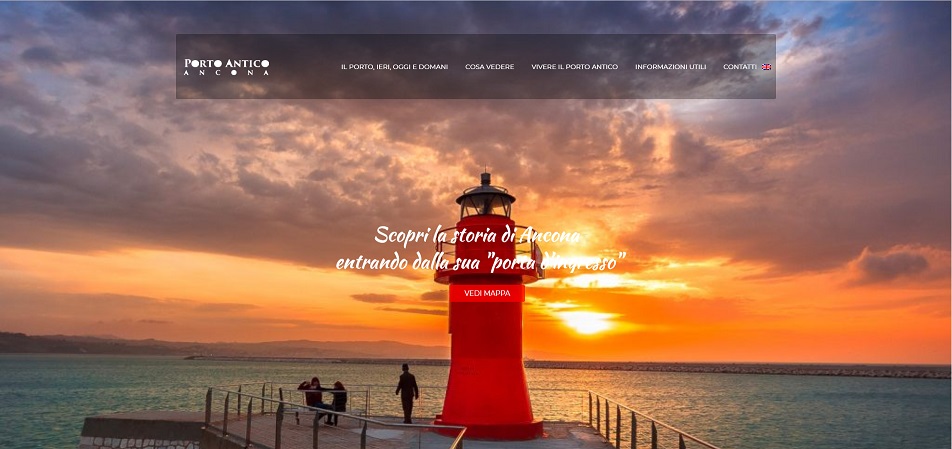
Task: Click the setting sun in the photo
Action: (587, 321)
